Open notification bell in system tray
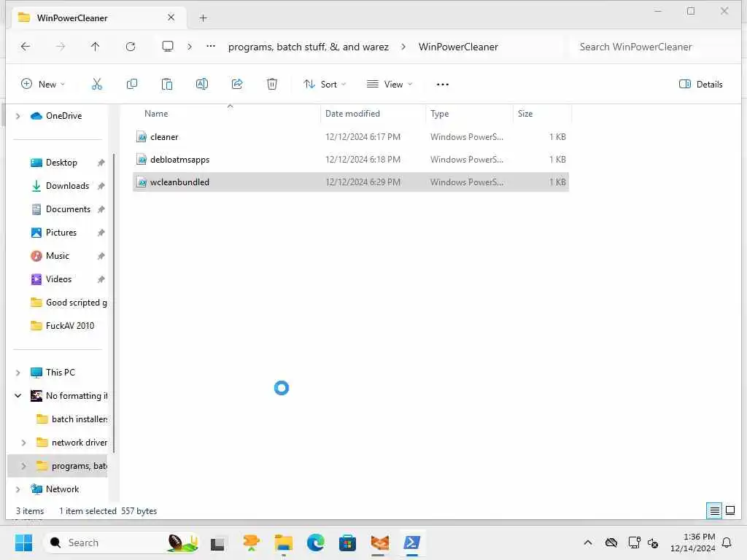 (727, 542)
